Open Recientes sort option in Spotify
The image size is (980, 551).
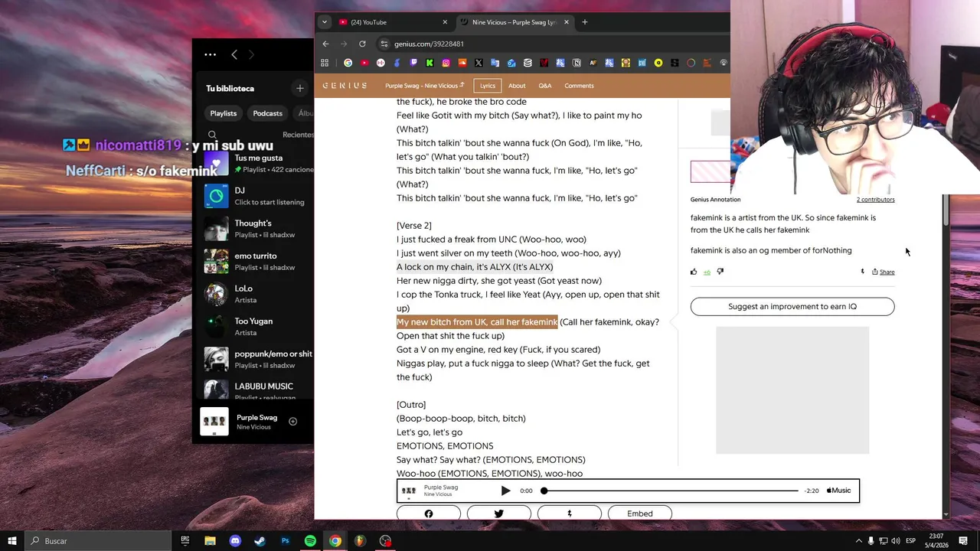coord(298,135)
